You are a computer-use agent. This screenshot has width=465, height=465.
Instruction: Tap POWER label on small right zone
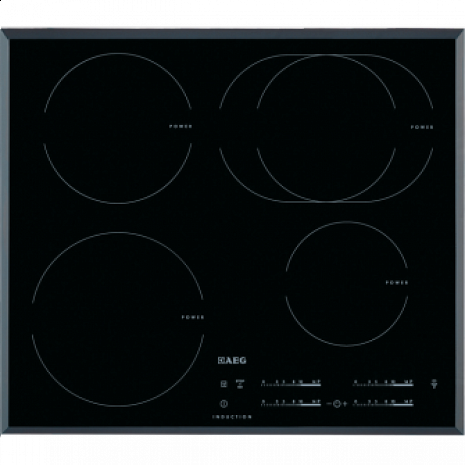397,283
